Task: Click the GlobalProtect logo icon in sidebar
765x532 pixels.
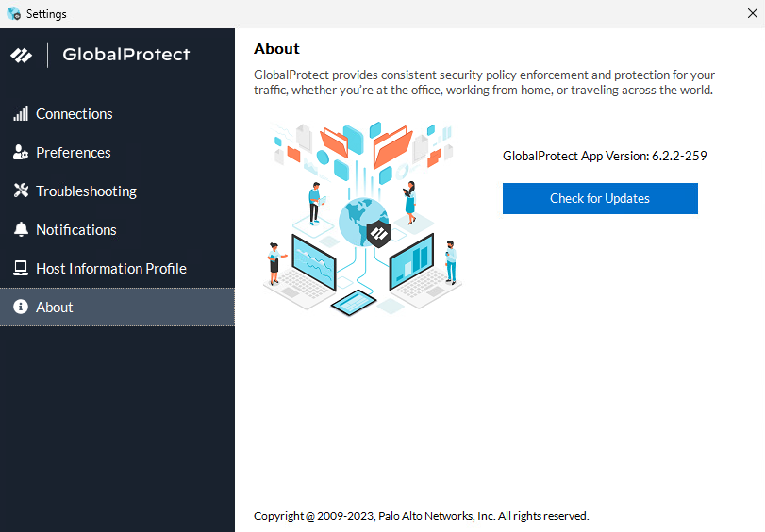Action: (21, 55)
